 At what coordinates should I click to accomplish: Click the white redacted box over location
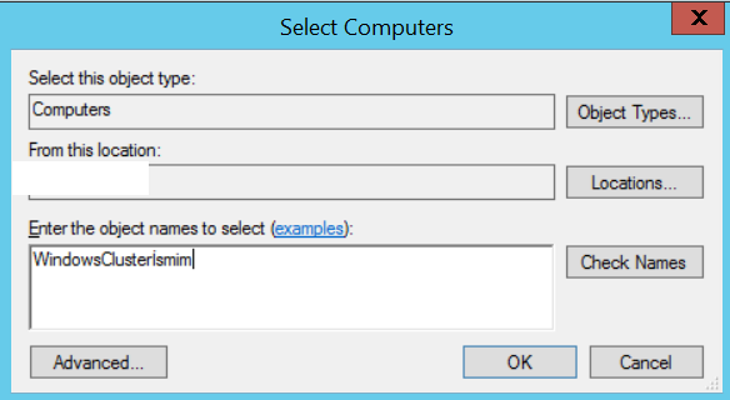[80, 178]
